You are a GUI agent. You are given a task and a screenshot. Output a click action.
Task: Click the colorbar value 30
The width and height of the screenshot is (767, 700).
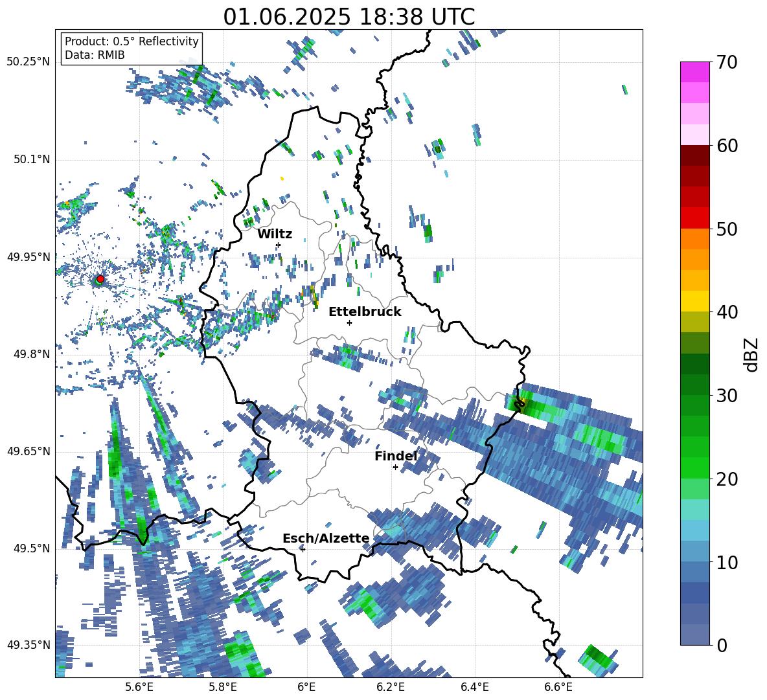point(727,396)
